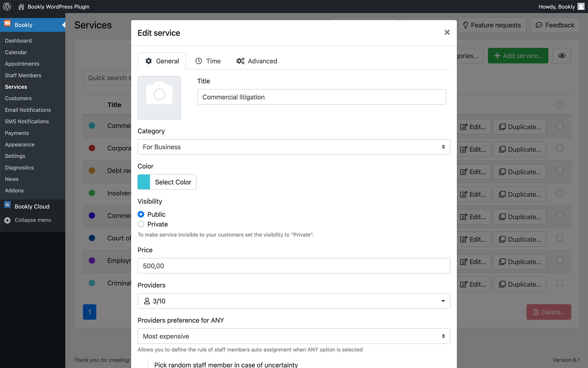Click the Feedback button
The height and width of the screenshot is (368, 588).
(x=555, y=25)
